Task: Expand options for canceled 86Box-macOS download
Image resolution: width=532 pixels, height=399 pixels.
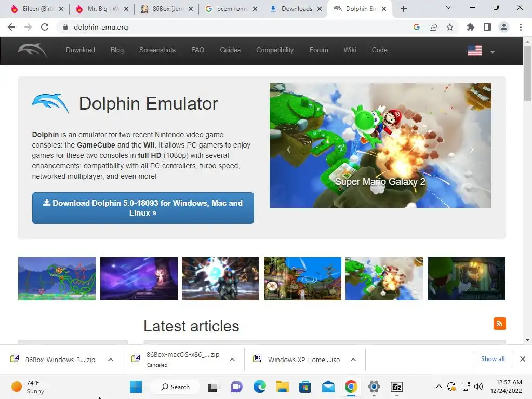Action: click(x=232, y=360)
